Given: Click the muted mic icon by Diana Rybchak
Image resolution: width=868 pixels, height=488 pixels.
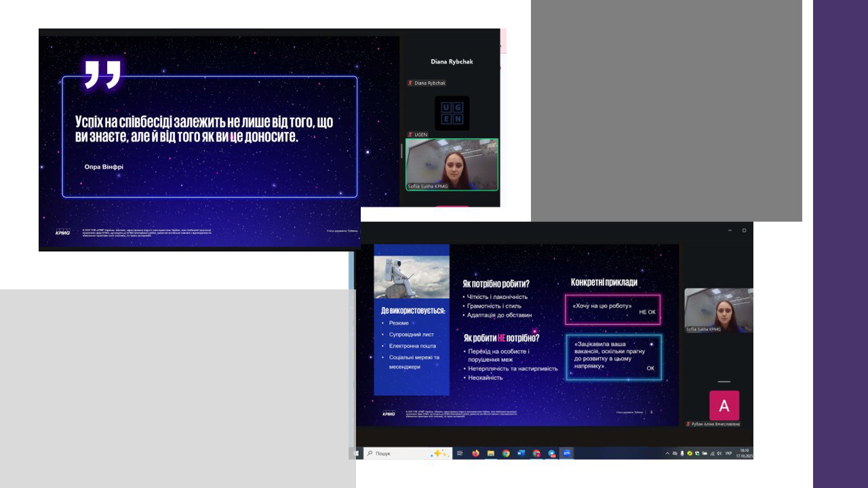Looking at the screenshot, I should [410, 83].
